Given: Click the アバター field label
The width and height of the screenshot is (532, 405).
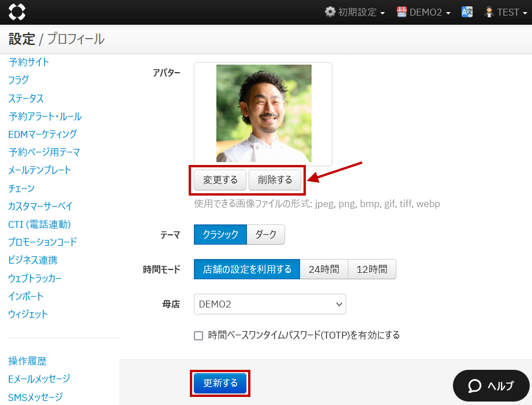Looking at the screenshot, I should tap(166, 73).
